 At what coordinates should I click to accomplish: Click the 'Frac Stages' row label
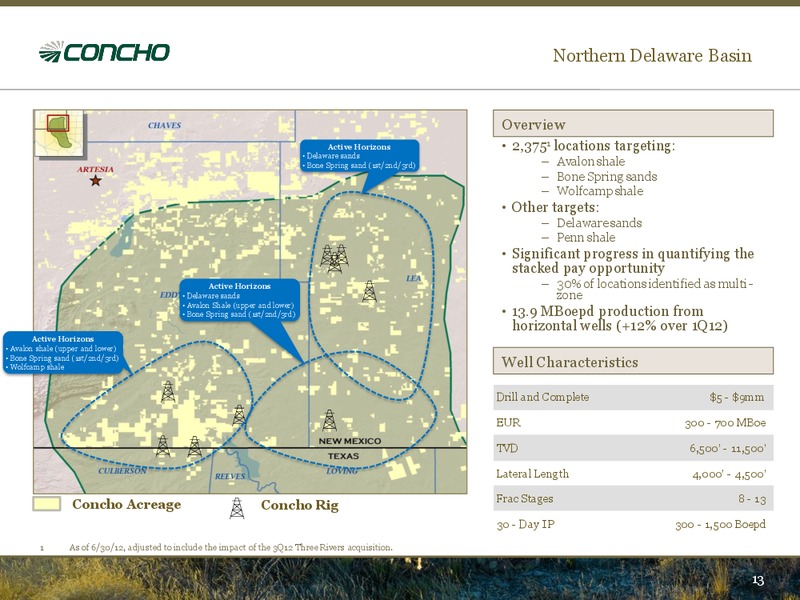pos(524,498)
